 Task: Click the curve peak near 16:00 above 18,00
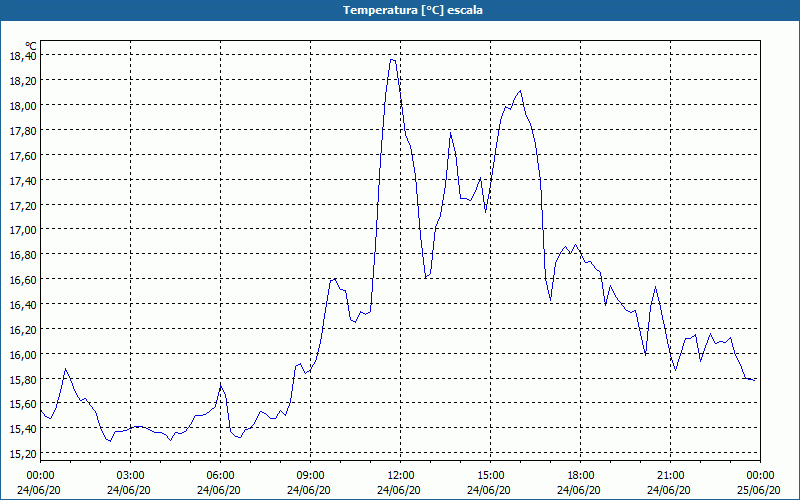pos(520,91)
